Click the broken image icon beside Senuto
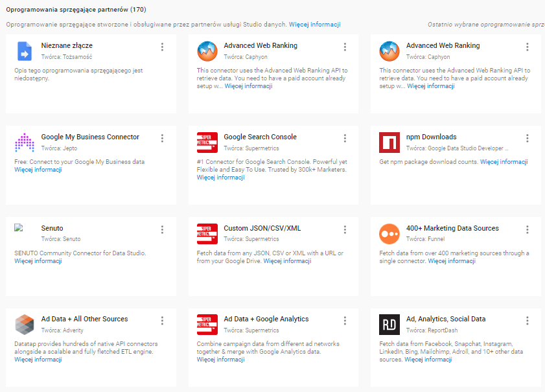The image size is (545, 392). pos(19,228)
